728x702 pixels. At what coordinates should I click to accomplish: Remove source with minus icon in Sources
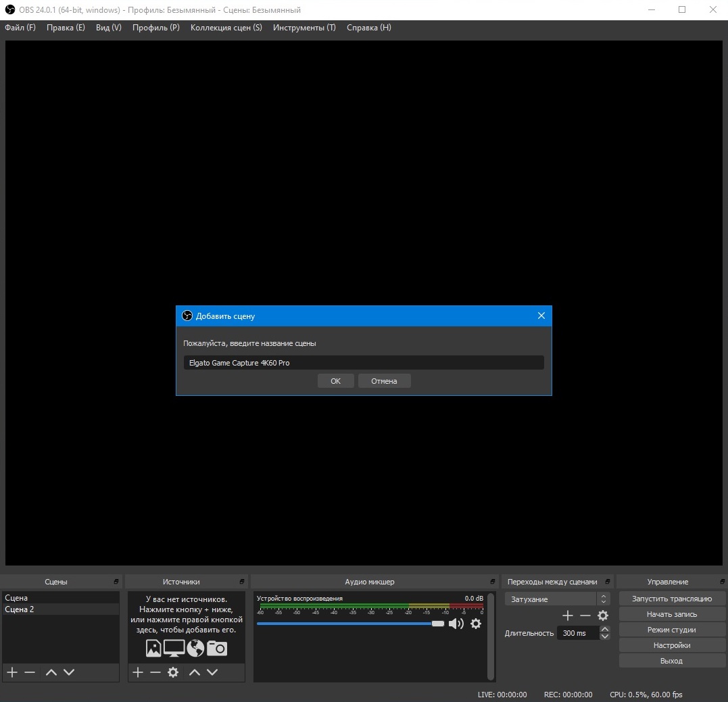155,672
